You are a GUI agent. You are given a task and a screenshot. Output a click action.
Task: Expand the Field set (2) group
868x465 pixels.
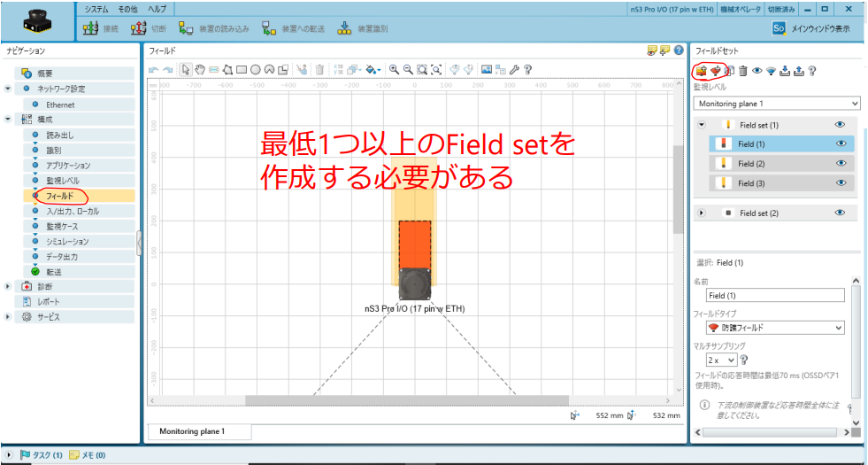(702, 213)
